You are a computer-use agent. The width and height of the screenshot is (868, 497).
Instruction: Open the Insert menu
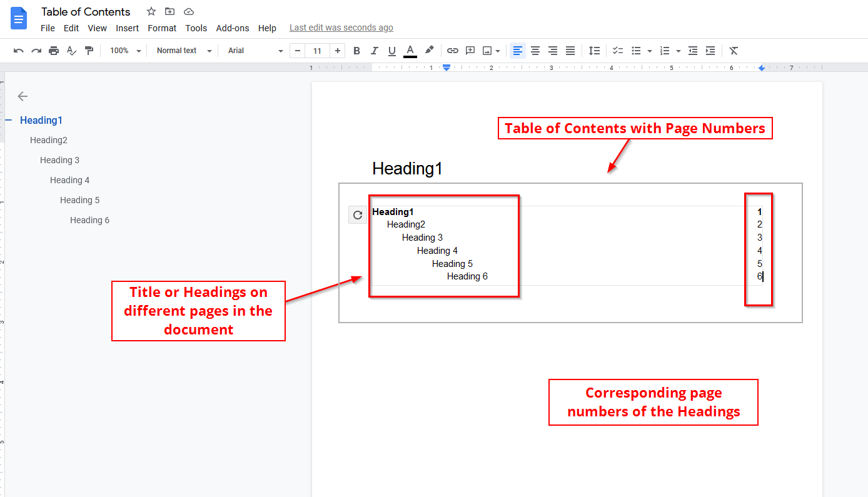(128, 28)
